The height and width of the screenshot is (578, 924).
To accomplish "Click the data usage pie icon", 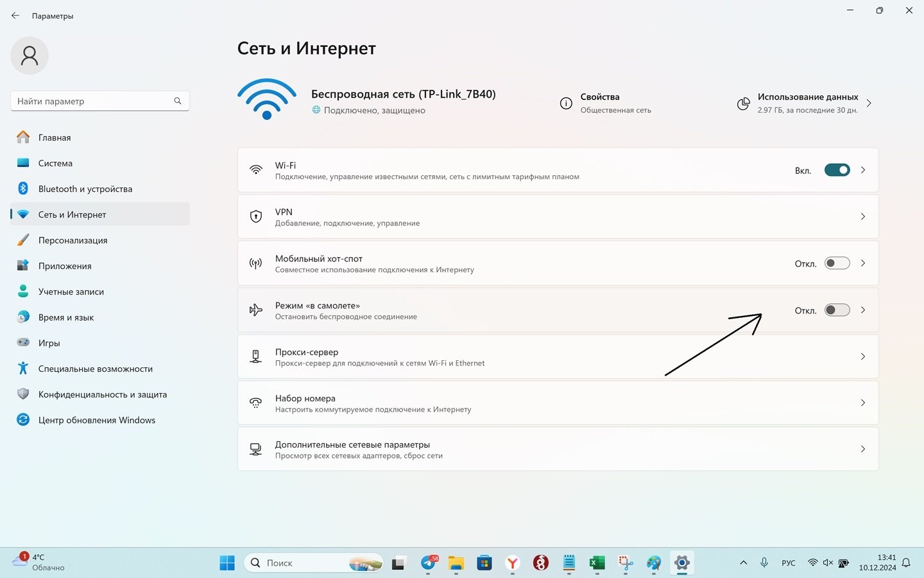I will 743,103.
